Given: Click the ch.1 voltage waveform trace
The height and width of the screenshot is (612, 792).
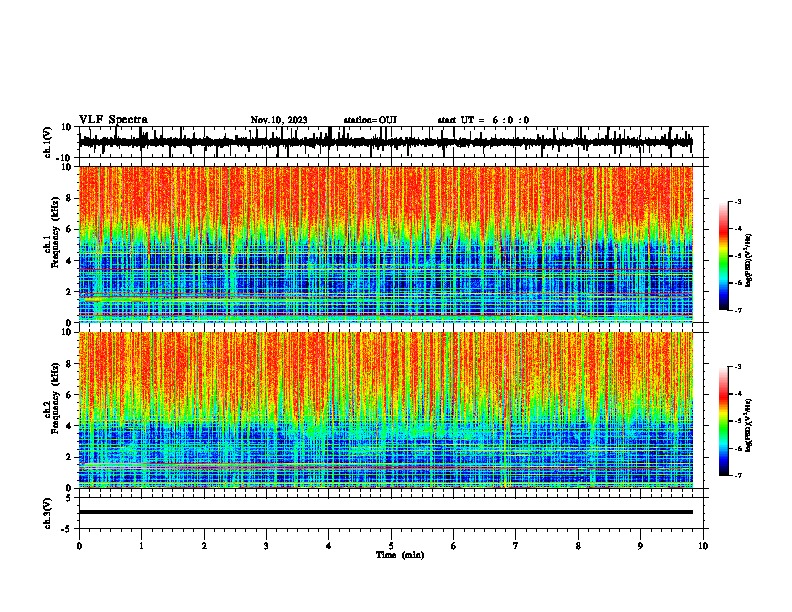Looking at the screenshot, I should (385, 142).
